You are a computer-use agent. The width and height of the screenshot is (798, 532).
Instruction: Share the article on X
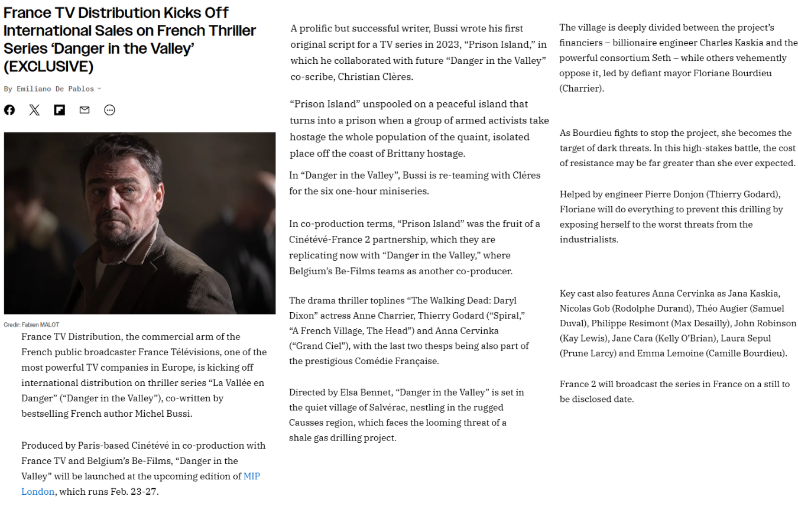tap(34, 110)
